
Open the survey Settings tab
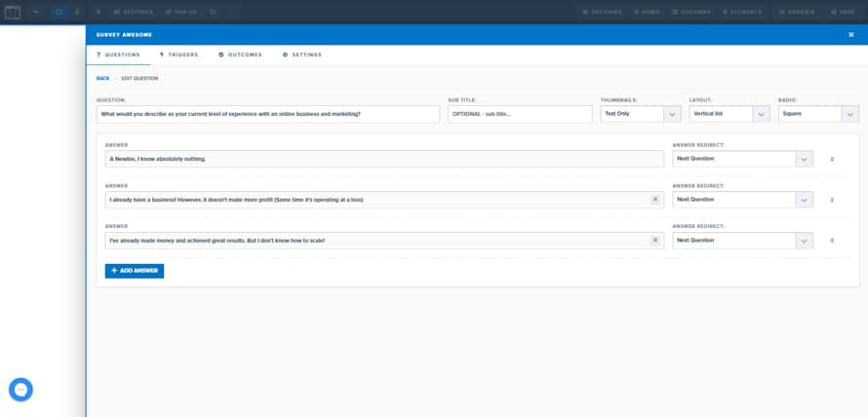(x=302, y=55)
